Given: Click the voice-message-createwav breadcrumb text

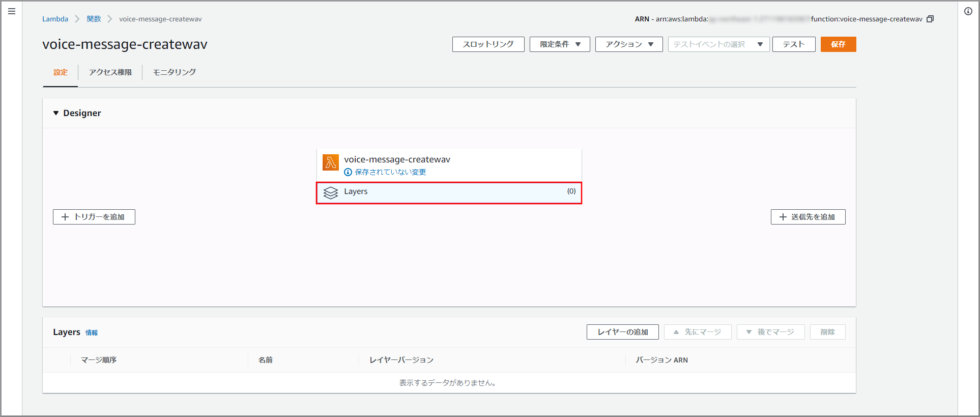Looking at the screenshot, I should (x=160, y=19).
